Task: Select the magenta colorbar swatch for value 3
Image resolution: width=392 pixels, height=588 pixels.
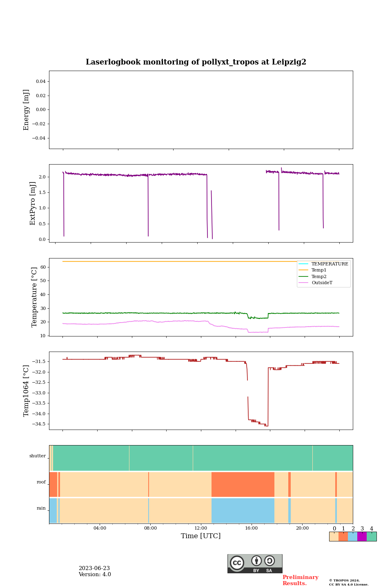Action: coord(362,537)
